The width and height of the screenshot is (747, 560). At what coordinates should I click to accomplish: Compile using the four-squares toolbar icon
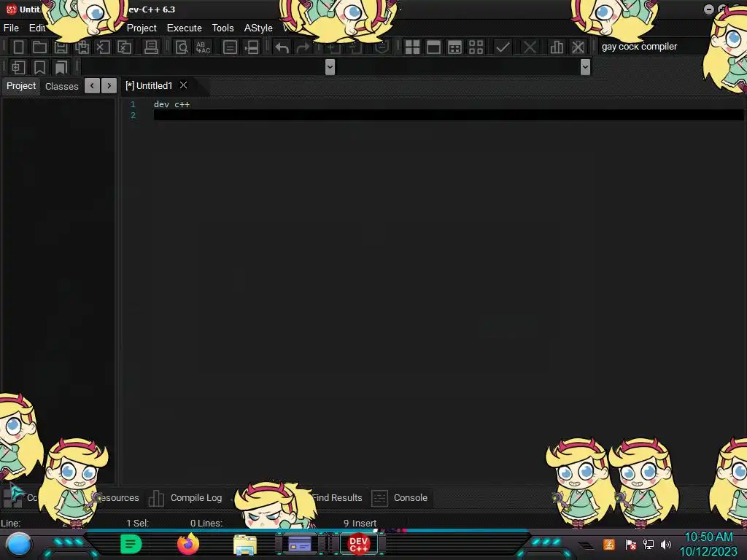pyautogui.click(x=412, y=47)
